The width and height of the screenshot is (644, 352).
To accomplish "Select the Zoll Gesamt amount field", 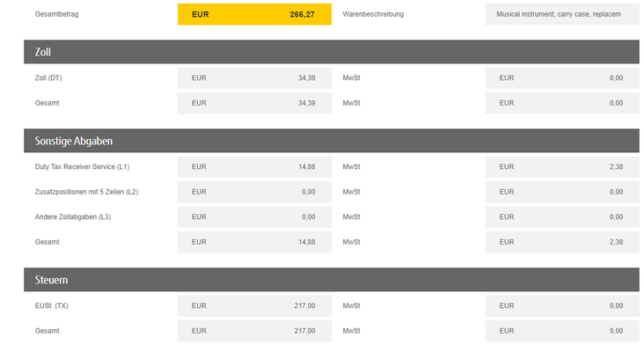I will (254, 103).
